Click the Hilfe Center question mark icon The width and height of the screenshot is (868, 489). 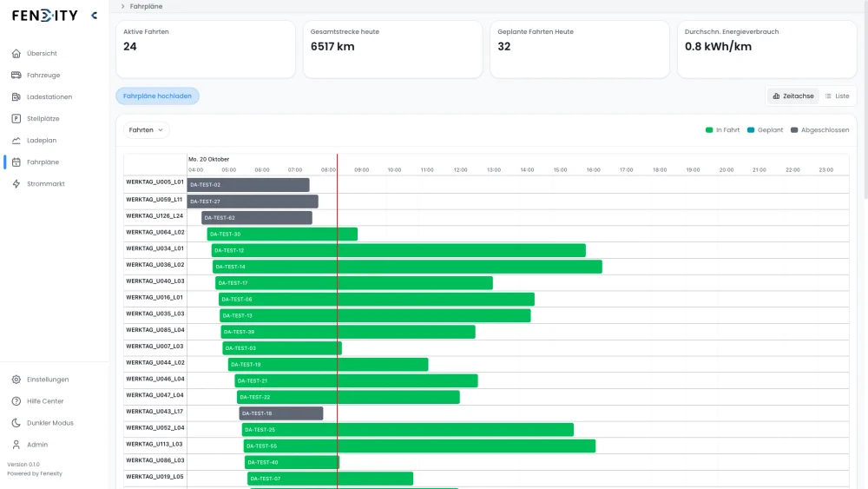coord(16,401)
